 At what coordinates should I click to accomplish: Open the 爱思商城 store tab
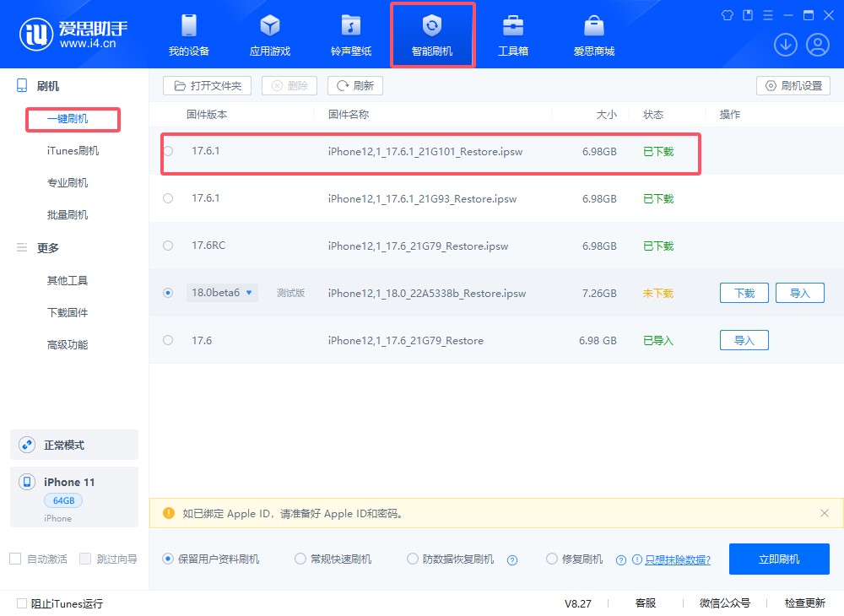point(593,35)
